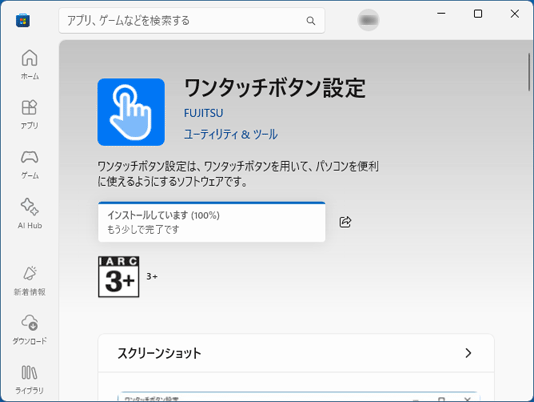Open ユーティリティ & ツール category link

231,135
